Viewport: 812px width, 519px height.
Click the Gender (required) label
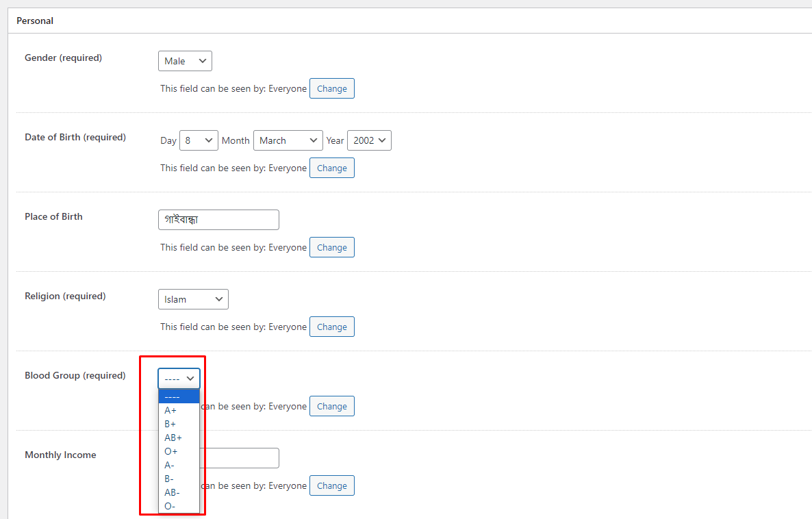63,58
